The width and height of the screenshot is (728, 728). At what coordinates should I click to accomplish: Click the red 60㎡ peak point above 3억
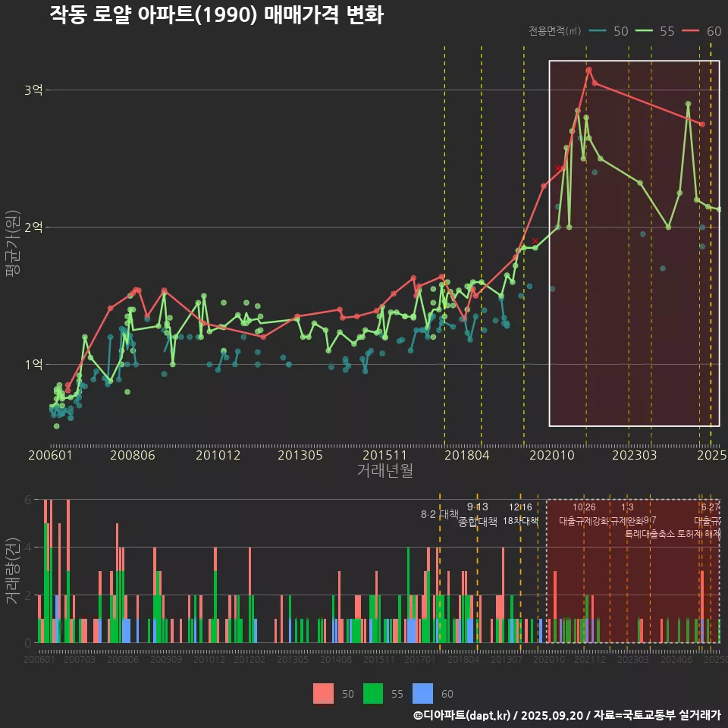point(588,70)
